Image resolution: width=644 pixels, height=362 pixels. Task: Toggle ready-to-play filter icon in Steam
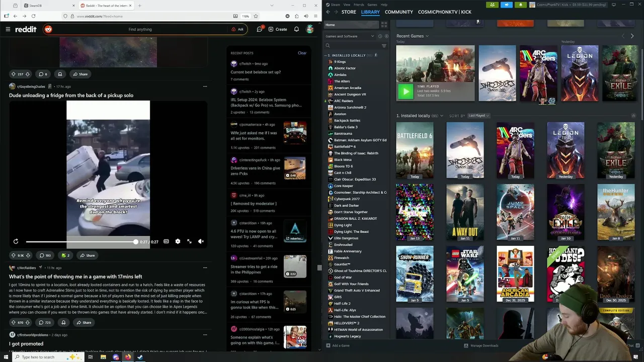pos(386,36)
